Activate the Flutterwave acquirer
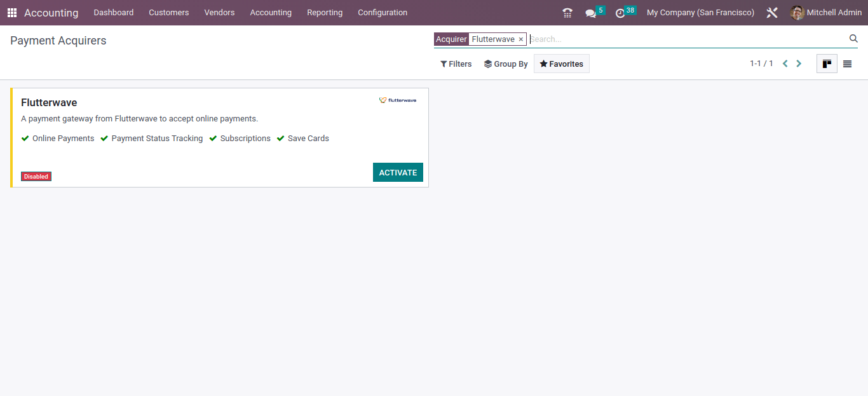Image resolution: width=868 pixels, height=396 pixels. (398, 172)
